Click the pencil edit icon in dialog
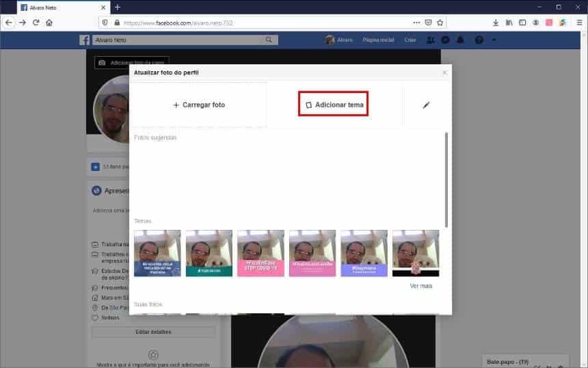Image resolution: width=588 pixels, height=368 pixels. [x=426, y=105]
